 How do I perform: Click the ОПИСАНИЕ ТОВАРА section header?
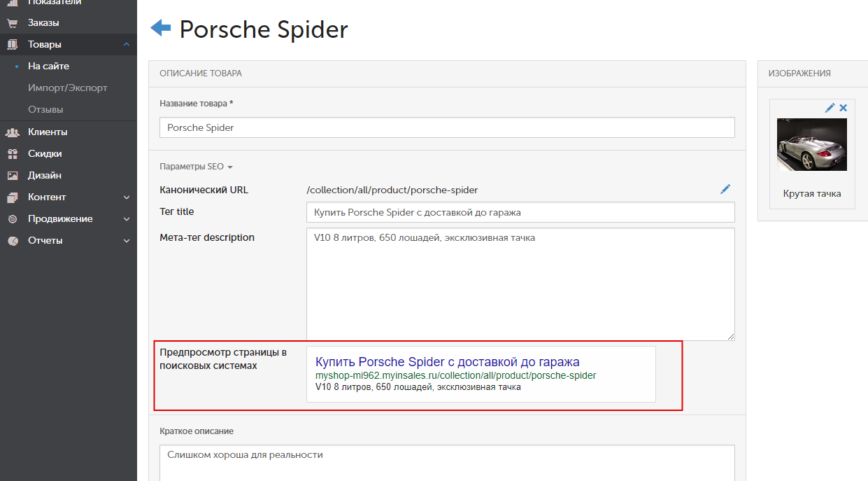(x=201, y=73)
